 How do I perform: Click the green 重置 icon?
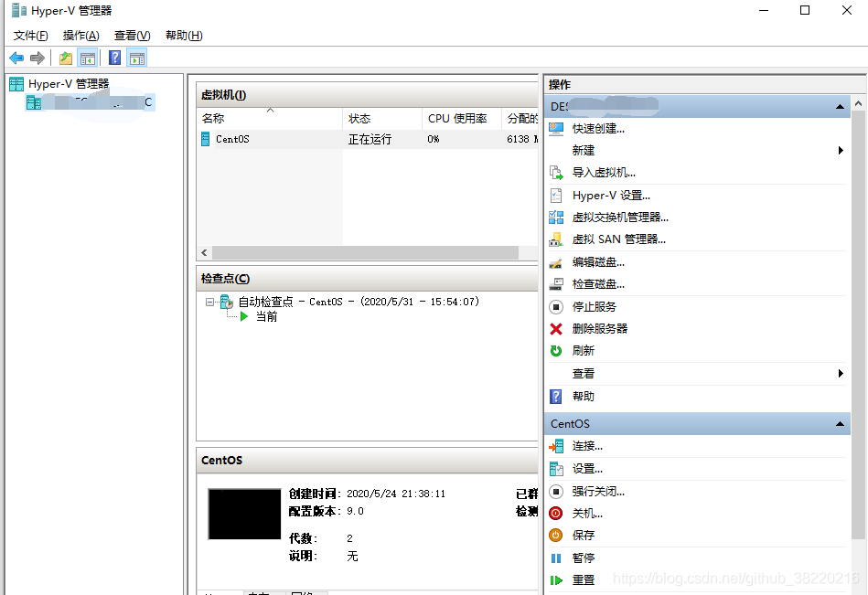[x=556, y=580]
